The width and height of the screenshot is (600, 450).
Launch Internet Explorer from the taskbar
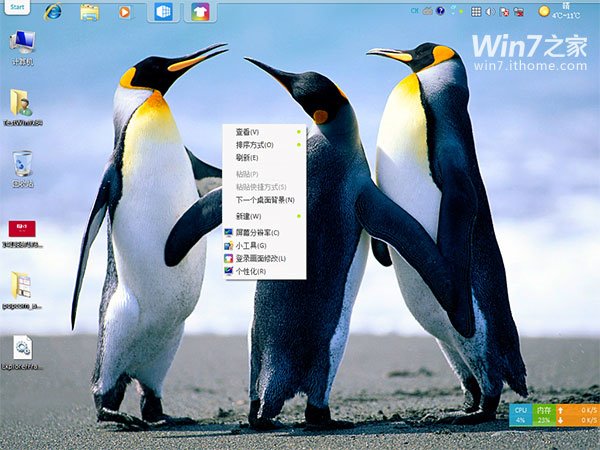(x=53, y=12)
